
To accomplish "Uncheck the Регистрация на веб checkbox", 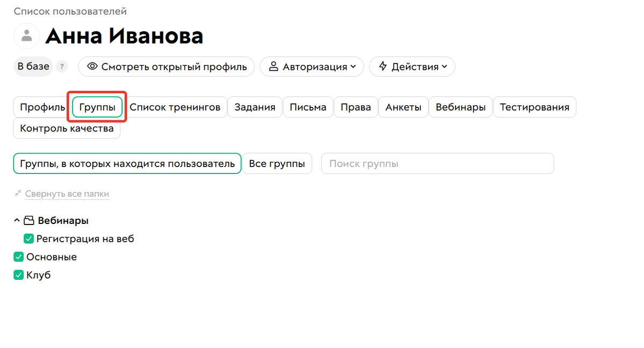I will (x=28, y=238).
